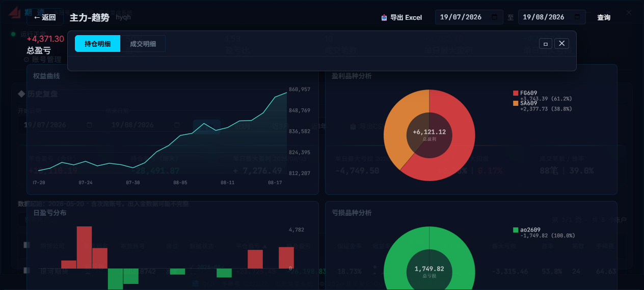Maximize the detail popup with square icon
This screenshot has width=644, height=290.
pyautogui.click(x=546, y=44)
